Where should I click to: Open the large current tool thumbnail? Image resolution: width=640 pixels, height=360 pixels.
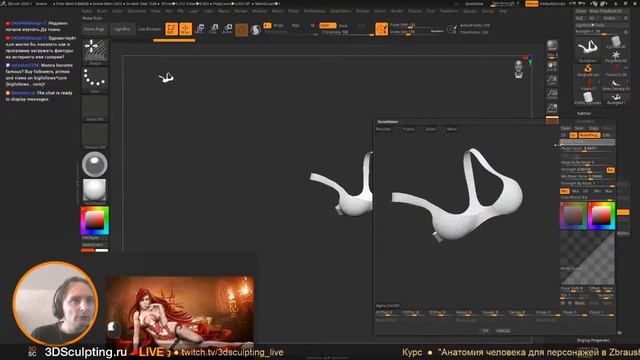[x=588, y=49]
